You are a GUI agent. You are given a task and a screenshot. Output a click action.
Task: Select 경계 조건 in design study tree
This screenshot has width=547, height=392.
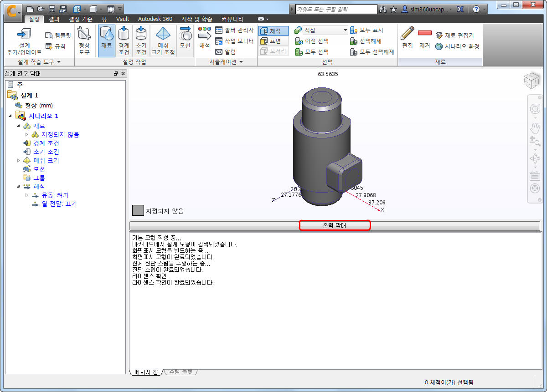46,143
